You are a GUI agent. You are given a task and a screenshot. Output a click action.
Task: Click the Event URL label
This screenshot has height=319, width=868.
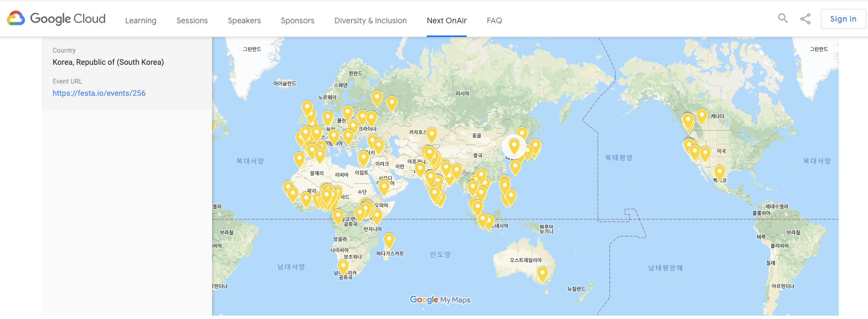click(x=68, y=81)
